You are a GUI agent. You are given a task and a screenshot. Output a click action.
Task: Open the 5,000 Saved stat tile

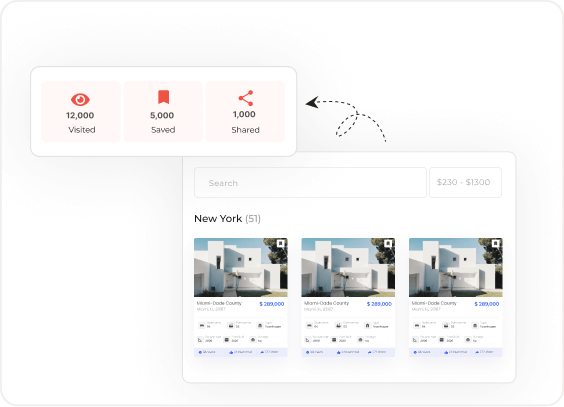tap(163, 111)
